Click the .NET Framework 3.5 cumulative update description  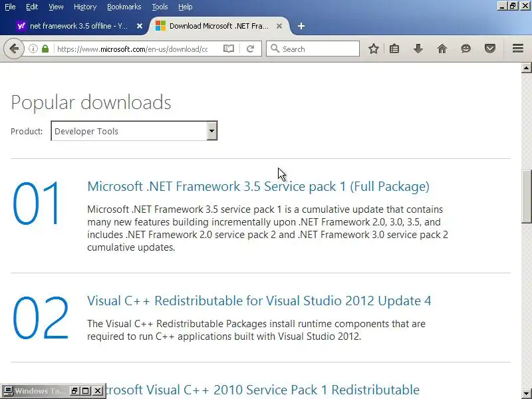[x=268, y=228]
